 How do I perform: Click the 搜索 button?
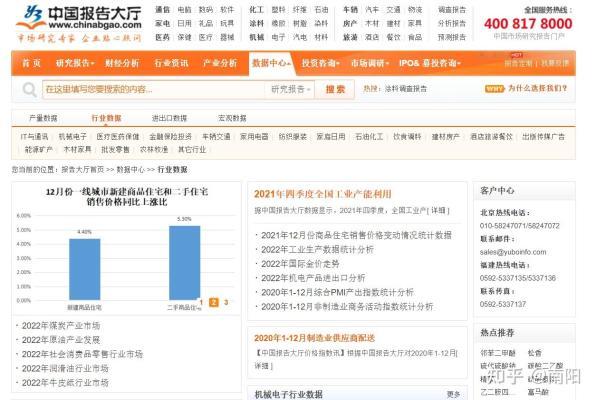(335, 89)
